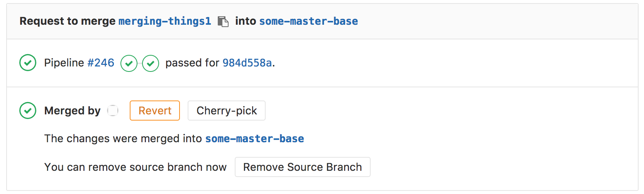Click the 'Pipeline' label text
Viewport: 644px width, 194px height.
point(64,63)
